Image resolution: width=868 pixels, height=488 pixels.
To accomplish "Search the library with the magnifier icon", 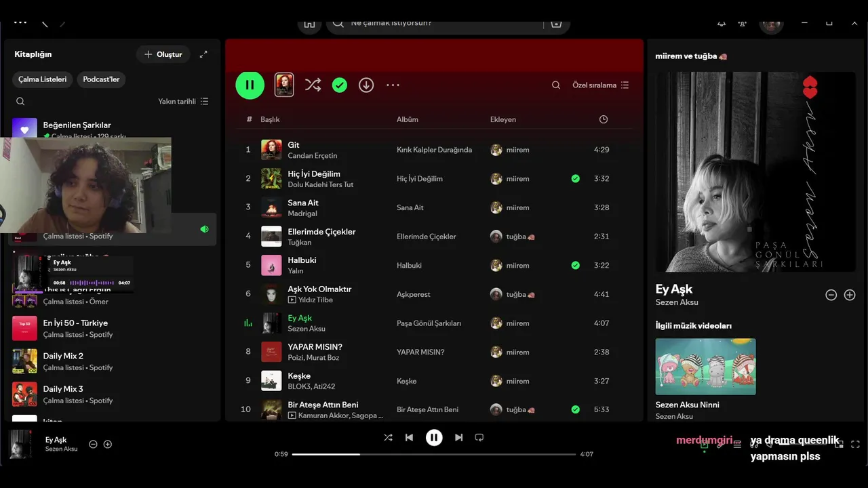I will [x=20, y=101].
